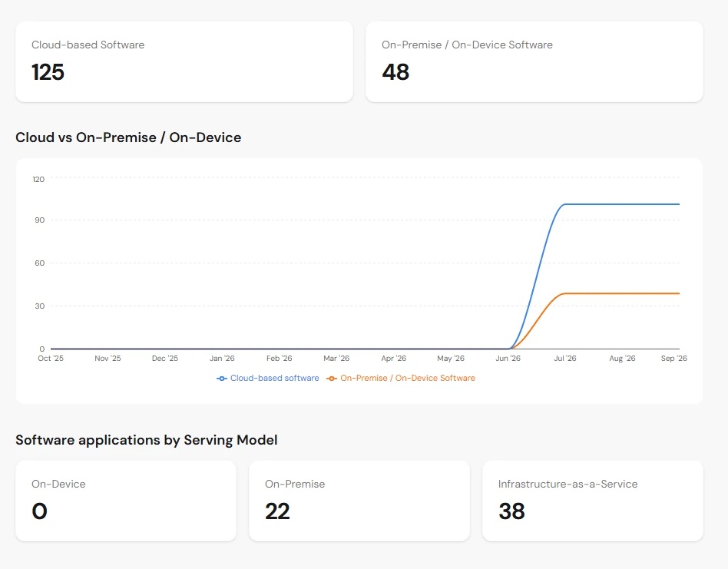Click the On-Premise / On-Device value 48
Screen dimensions: 728x569
395,72
